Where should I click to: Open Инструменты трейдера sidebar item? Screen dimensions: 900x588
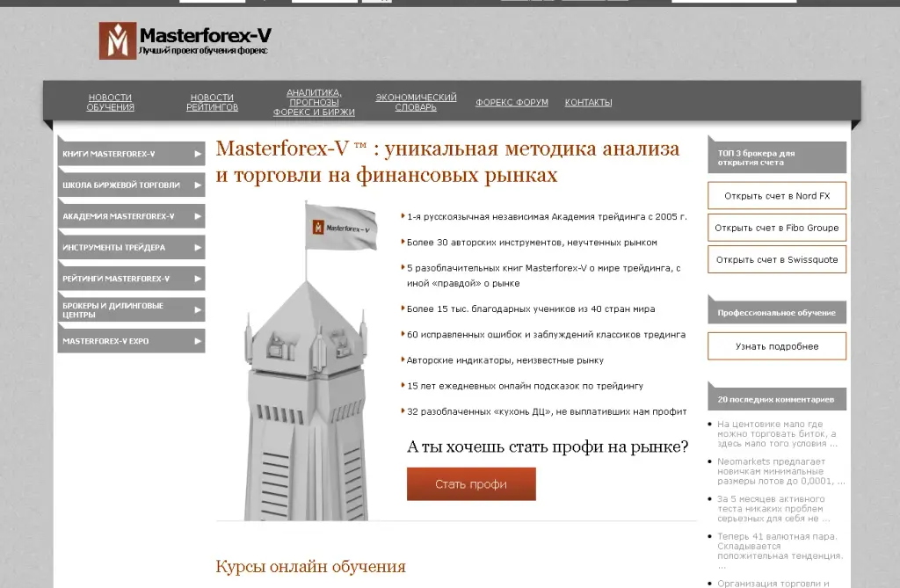132,248
